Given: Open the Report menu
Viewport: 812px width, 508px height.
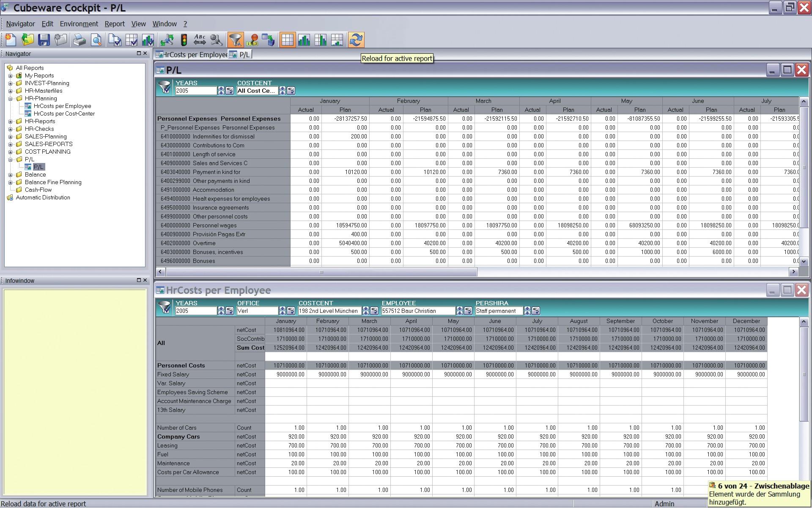Looking at the screenshot, I should pyautogui.click(x=115, y=24).
